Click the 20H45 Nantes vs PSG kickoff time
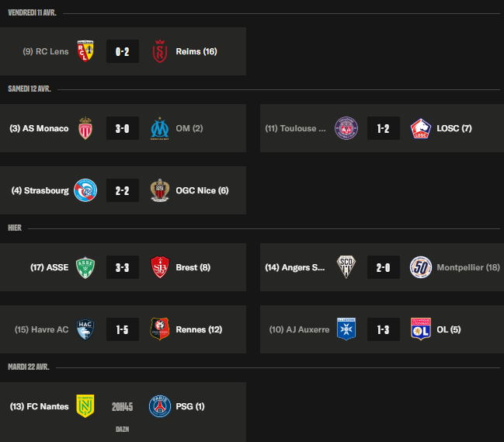504x442 pixels. [x=122, y=406]
